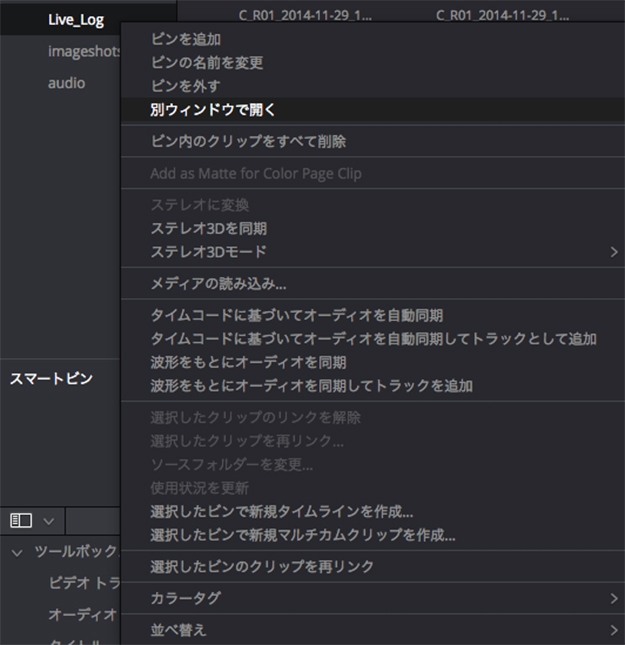The width and height of the screenshot is (625, 645).
Task: Select 波形をもとにオーディオを同期
Action: pos(248,362)
